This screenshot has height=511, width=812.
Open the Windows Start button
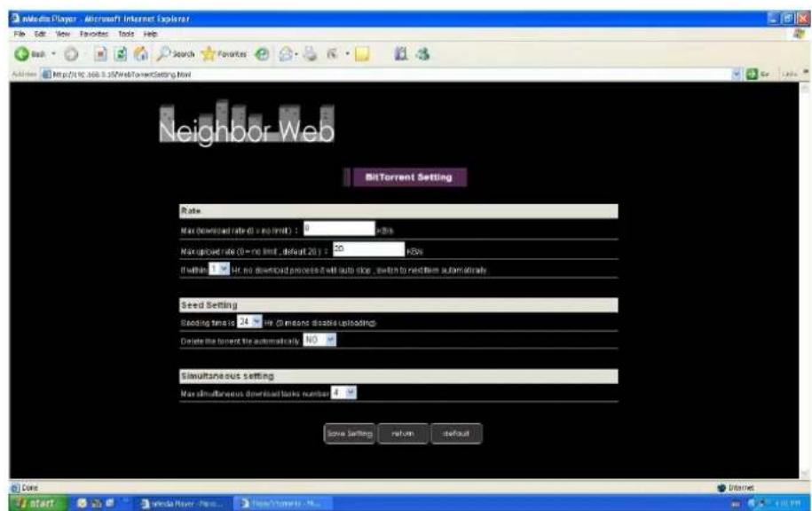pyautogui.click(x=37, y=503)
